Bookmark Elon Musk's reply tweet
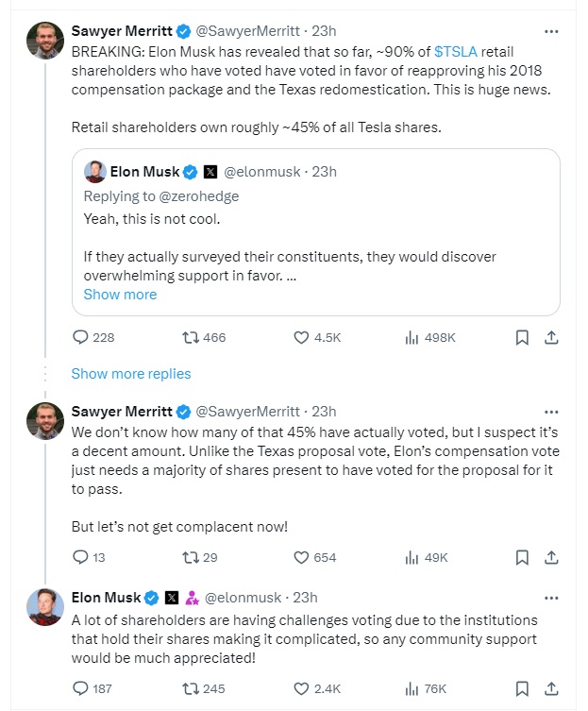Screen dimensions: 588x711 coord(522,688)
